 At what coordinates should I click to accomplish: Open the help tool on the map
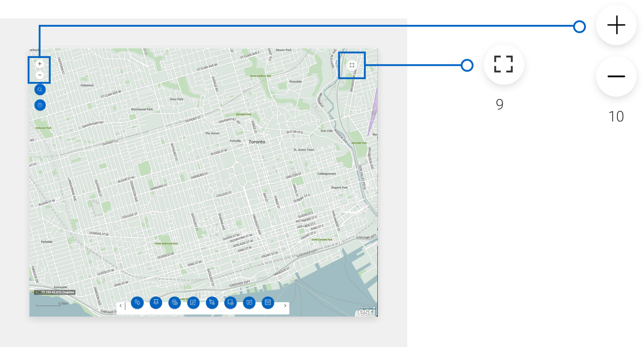coord(40,105)
